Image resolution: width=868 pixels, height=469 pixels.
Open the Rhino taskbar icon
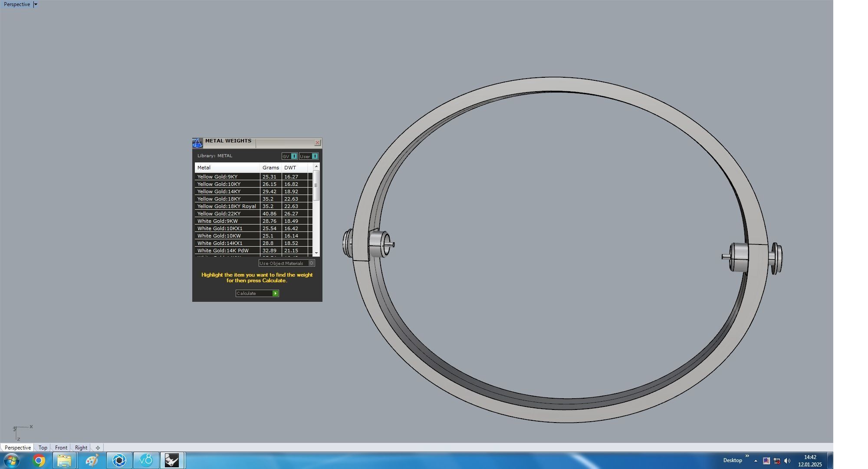click(x=172, y=460)
